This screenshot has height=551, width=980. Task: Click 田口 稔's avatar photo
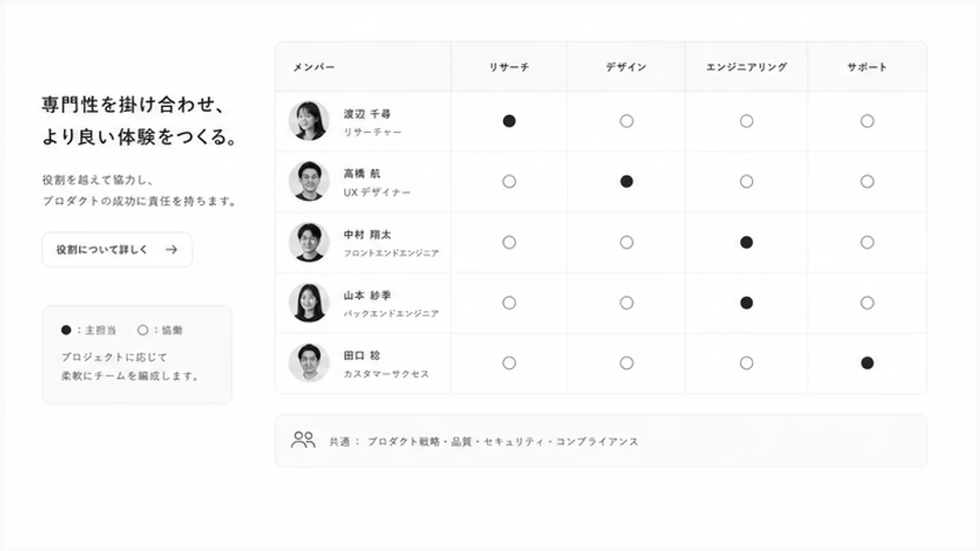[309, 362]
